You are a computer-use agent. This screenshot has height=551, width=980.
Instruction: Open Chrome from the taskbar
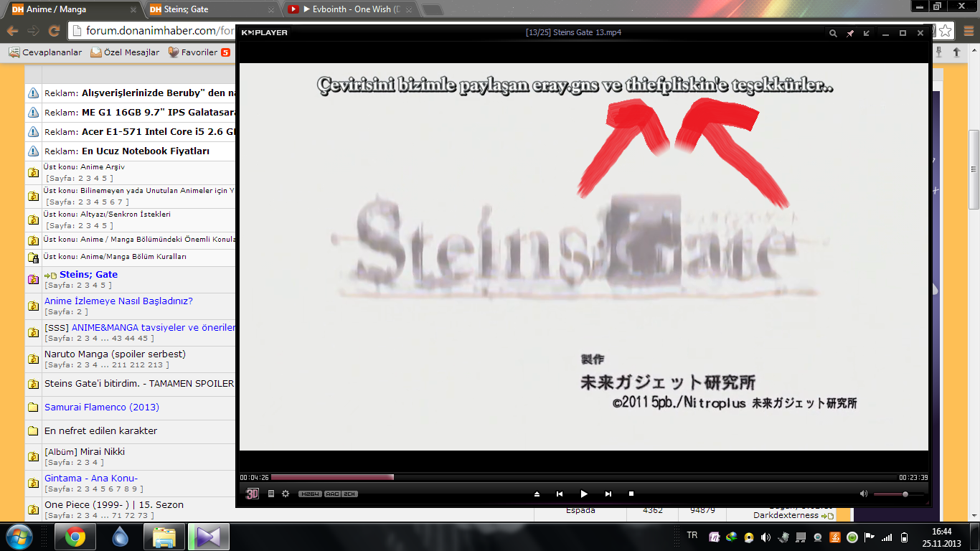click(x=75, y=537)
